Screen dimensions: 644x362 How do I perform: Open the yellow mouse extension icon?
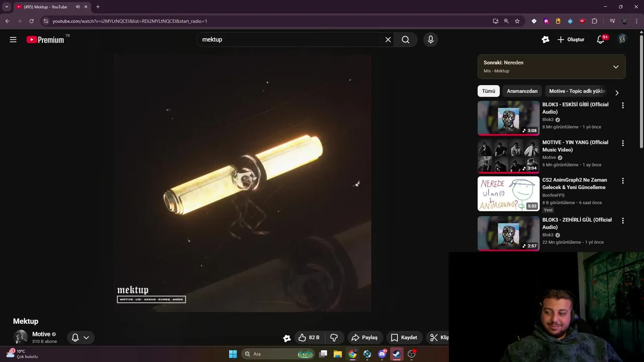[x=558, y=21]
